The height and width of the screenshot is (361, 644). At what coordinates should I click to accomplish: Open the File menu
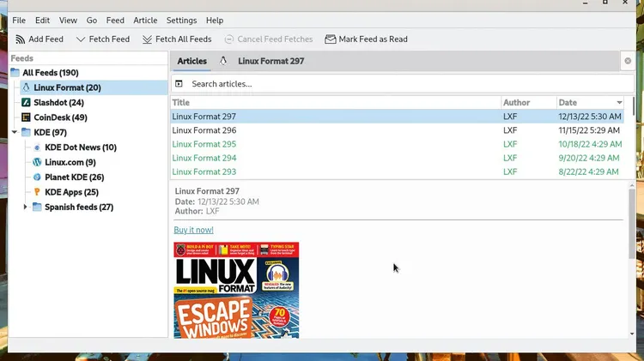pos(19,20)
